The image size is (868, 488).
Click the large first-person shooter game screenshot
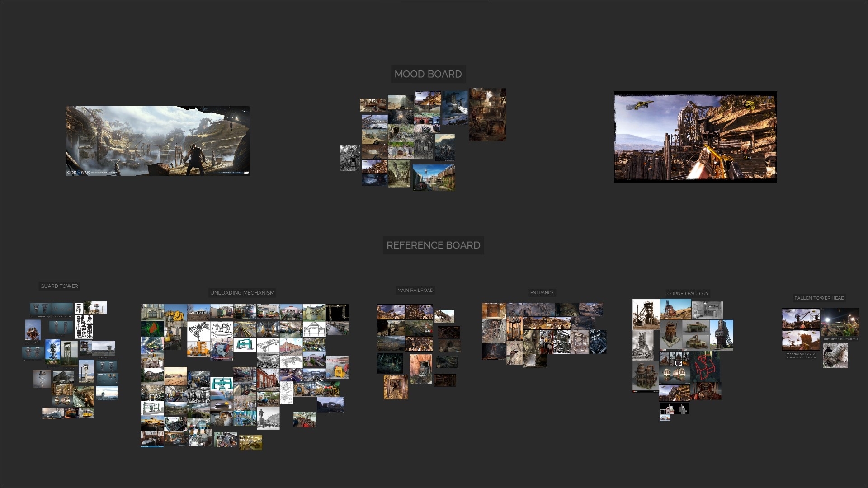pos(695,137)
